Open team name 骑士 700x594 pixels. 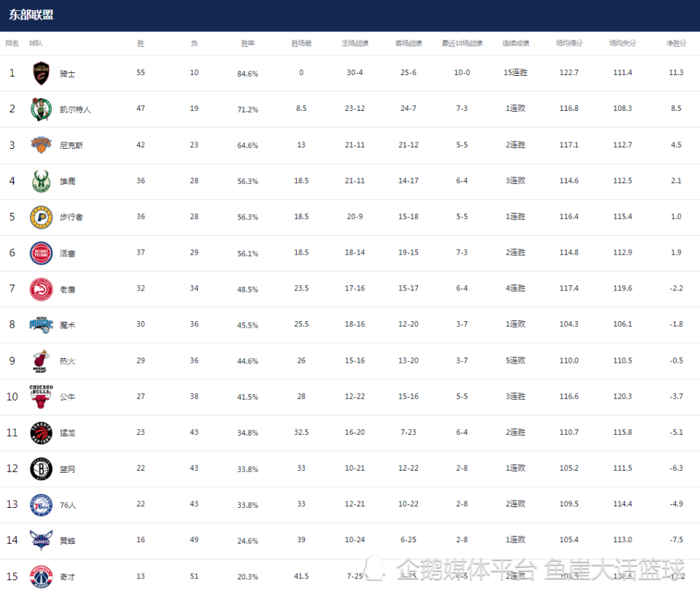[67, 74]
